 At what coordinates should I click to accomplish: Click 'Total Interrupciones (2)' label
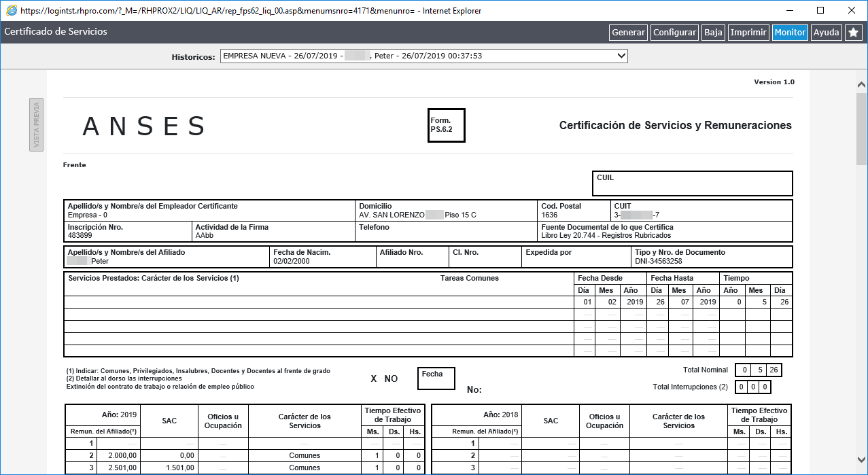click(691, 387)
